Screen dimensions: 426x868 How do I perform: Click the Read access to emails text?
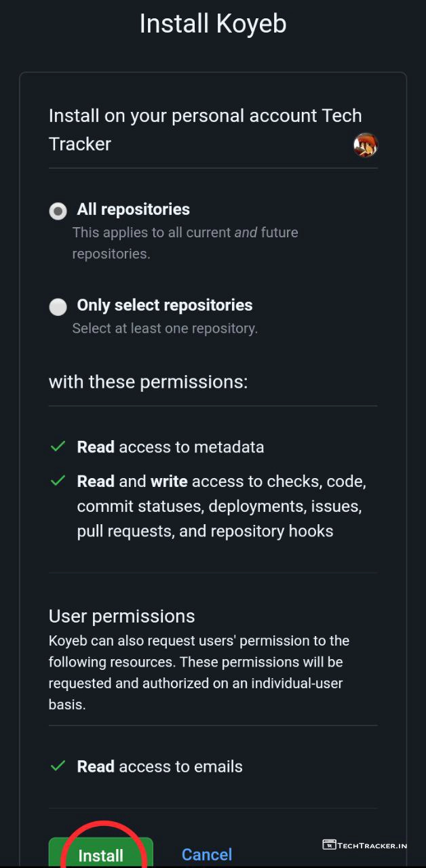pyautogui.click(x=159, y=766)
